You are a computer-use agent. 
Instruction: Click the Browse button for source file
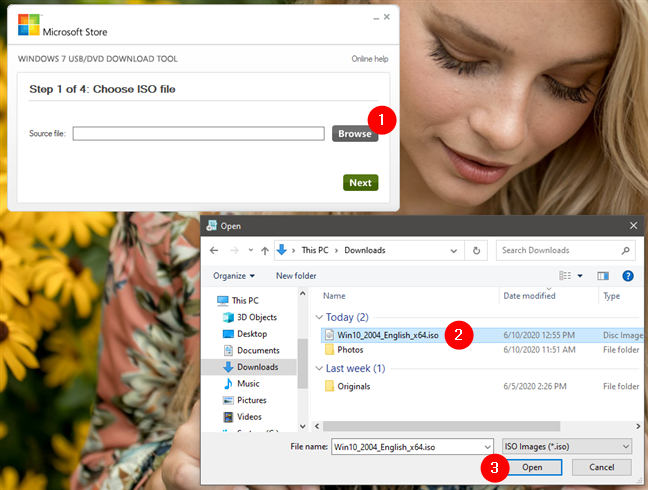(x=355, y=133)
